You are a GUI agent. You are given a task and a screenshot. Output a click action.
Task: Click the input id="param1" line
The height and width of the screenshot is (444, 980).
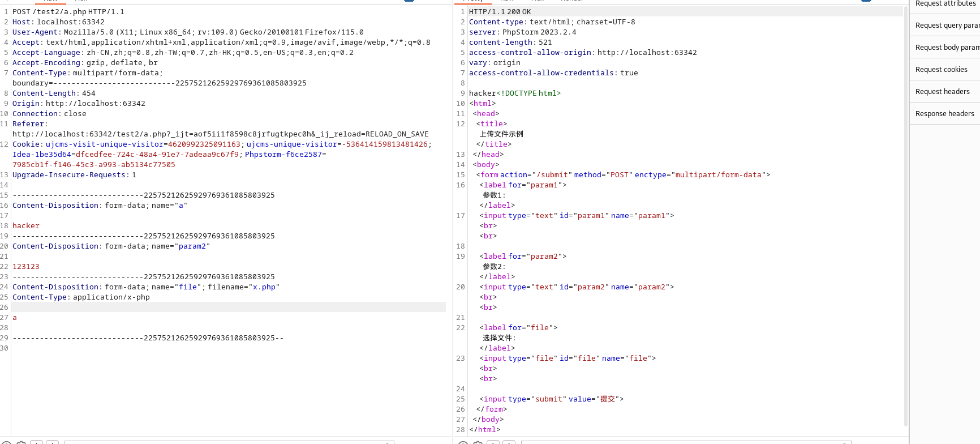coord(577,216)
